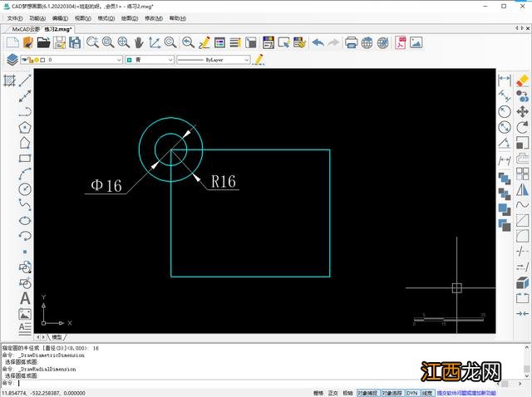
Task: Toggle 正交 ortho mode in status bar
Action: pos(333,393)
